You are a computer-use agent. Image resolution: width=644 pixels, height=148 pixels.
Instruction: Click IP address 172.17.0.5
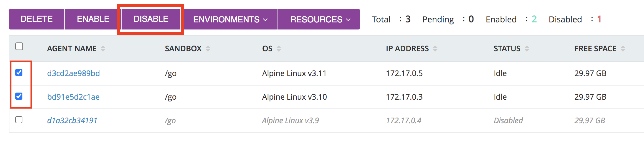[x=404, y=73]
